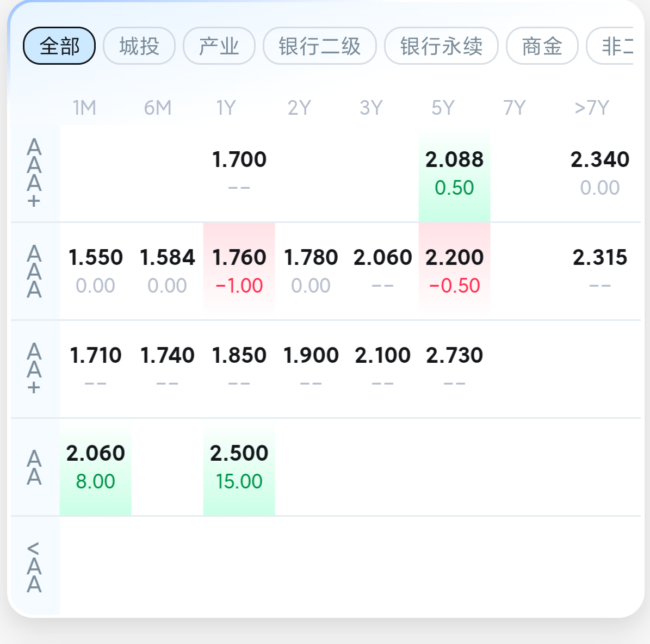The image size is (650, 644).
Task: Click the 1M maturity column header
Action: [85, 108]
